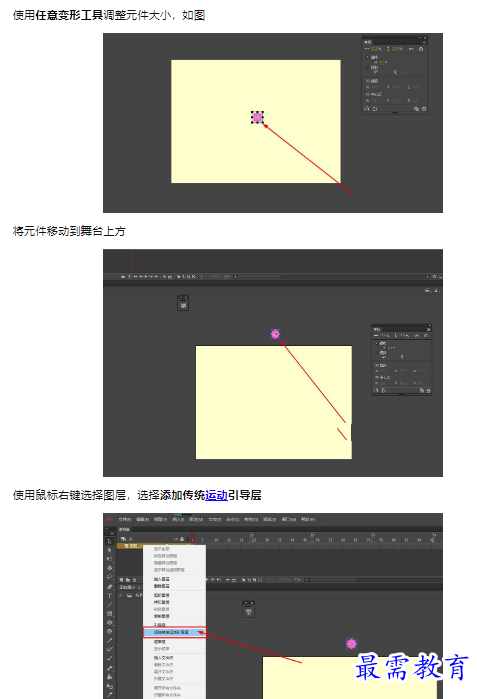Screen dimensions: 477x699
Task: Select Rotate radio in second Transform panel
Action: click(x=377, y=343)
